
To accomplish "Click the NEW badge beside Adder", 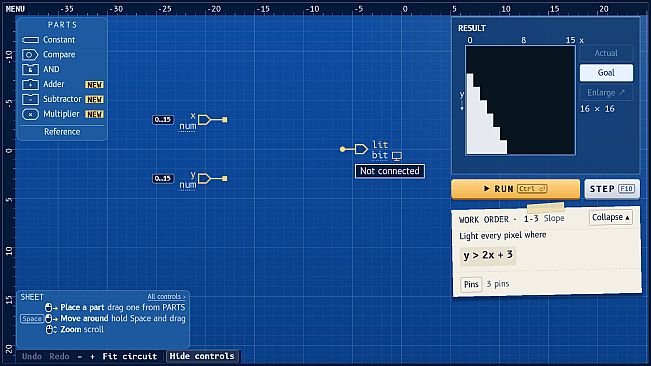I will (94, 85).
